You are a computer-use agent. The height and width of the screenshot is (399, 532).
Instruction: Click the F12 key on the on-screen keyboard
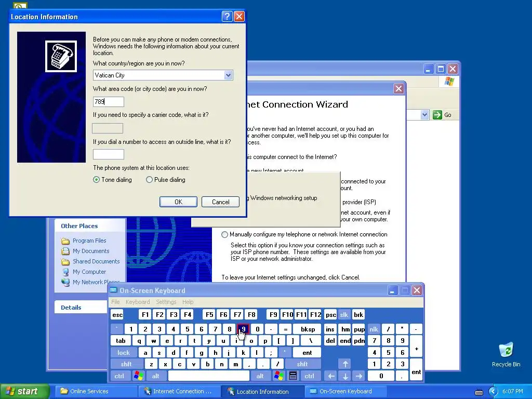click(315, 315)
